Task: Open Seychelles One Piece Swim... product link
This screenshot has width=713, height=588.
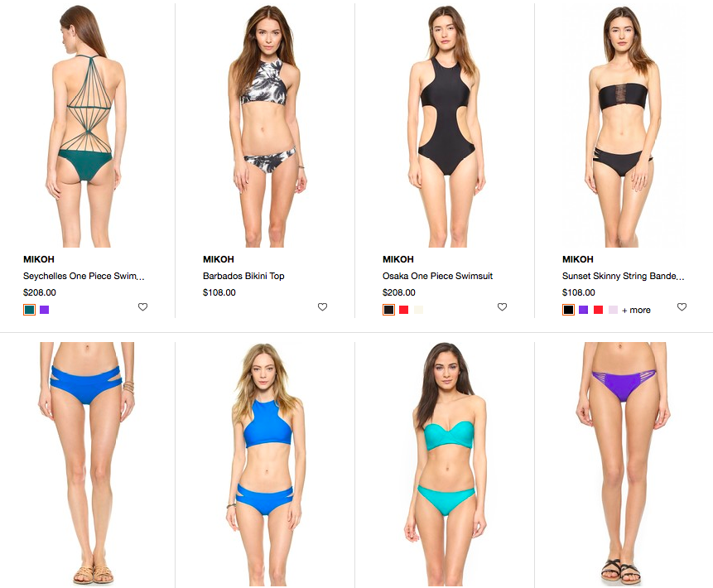Action: 84,276
